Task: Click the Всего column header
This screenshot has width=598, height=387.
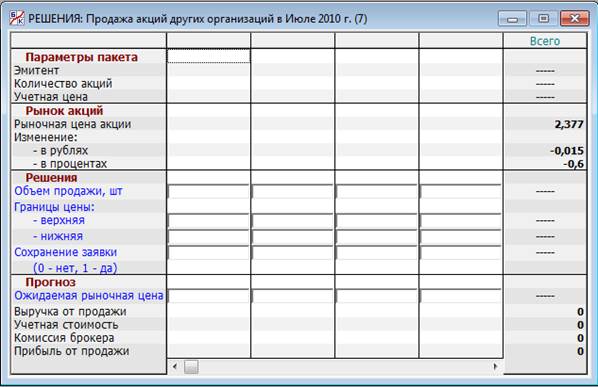Action: [545, 41]
